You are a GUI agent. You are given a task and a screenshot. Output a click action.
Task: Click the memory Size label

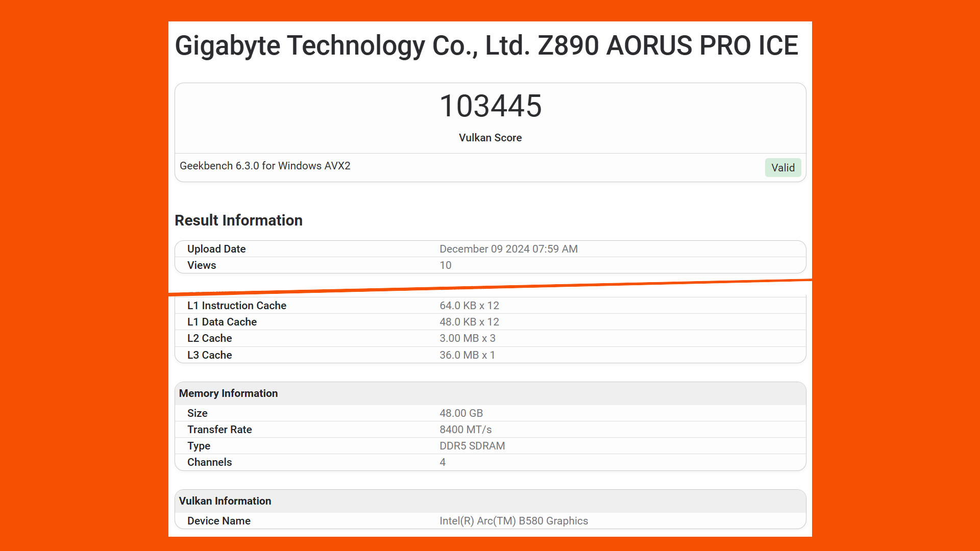pos(197,413)
